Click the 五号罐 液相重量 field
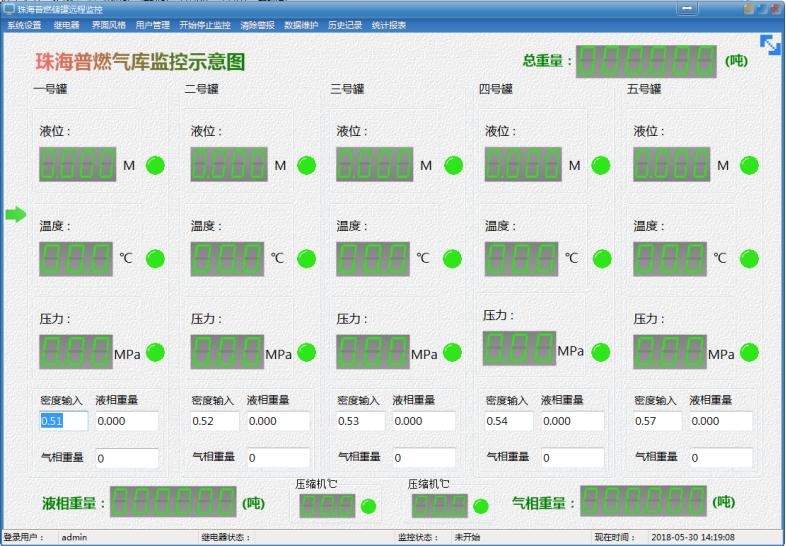 721,421
